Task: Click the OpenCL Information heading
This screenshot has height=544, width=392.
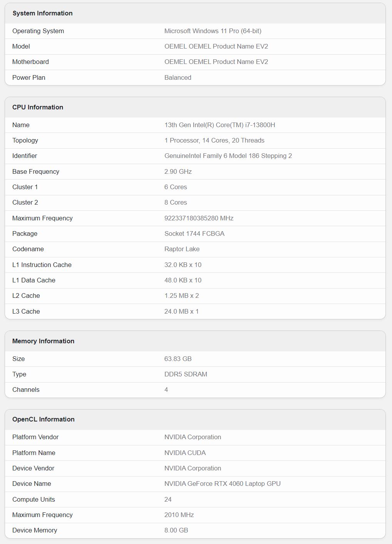Action: pyautogui.click(x=44, y=419)
